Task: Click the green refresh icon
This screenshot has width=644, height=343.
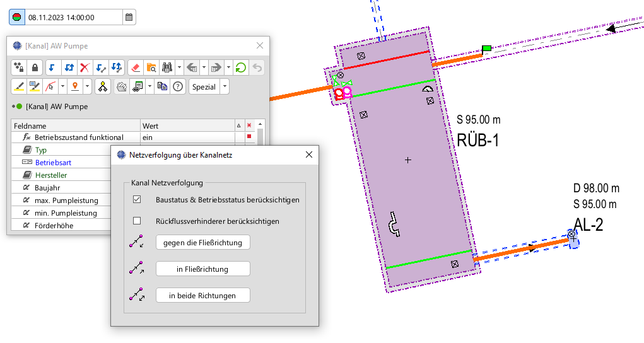Action: click(x=241, y=67)
